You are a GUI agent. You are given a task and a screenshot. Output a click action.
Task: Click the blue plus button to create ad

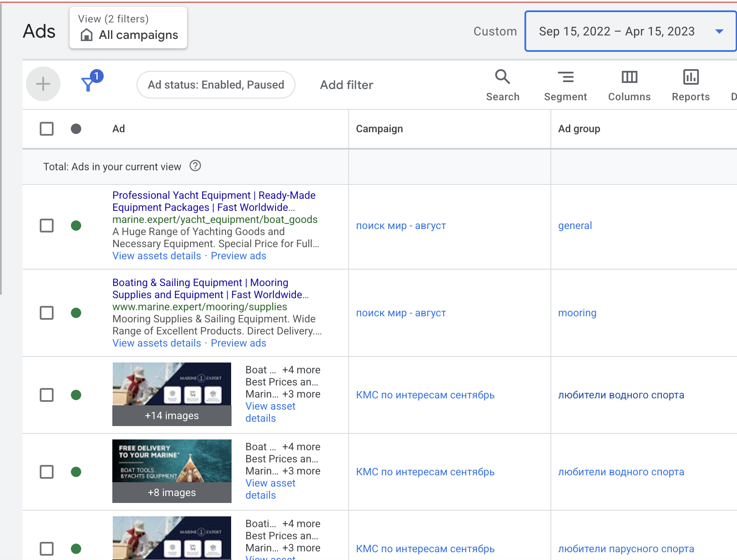pos(43,84)
